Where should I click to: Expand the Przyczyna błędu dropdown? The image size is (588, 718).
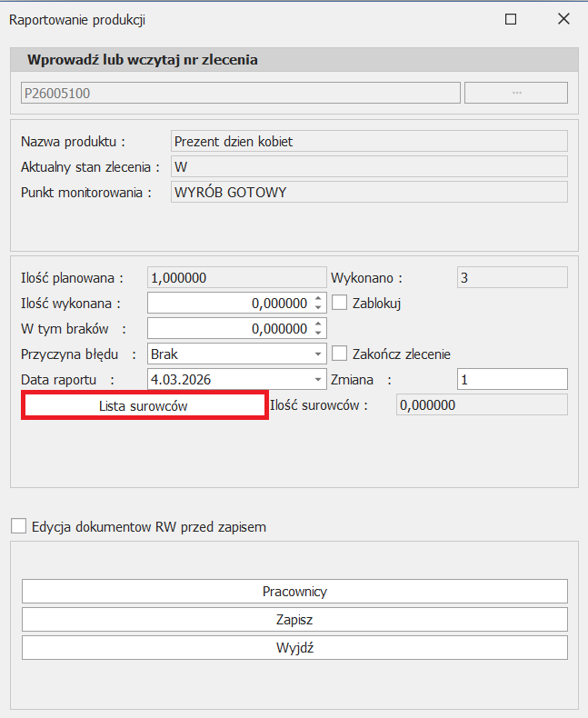tap(318, 354)
